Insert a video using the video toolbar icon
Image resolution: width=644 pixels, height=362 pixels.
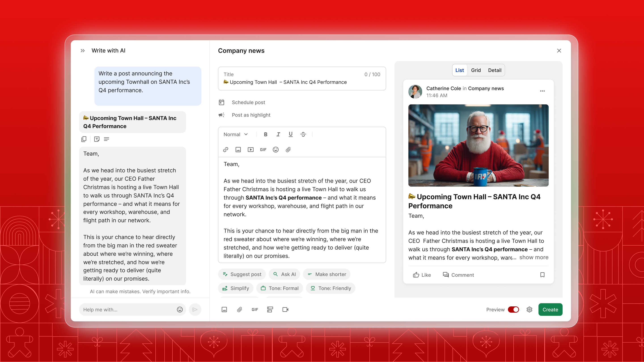pos(250,149)
